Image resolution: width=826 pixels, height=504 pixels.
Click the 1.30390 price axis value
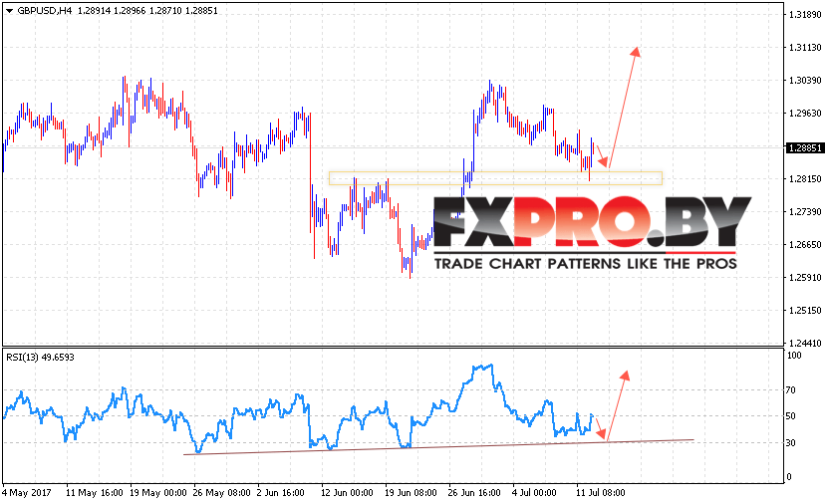tap(805, 80)
